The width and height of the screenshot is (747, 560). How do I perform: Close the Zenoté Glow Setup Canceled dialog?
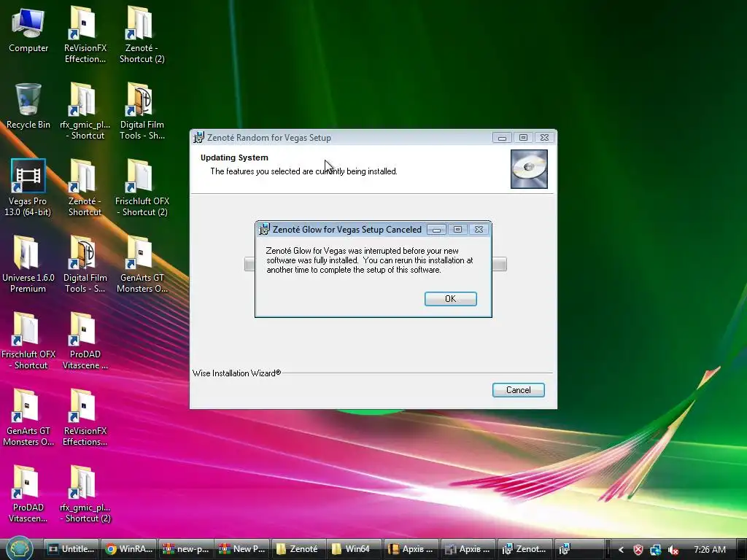[x=479, y=230]
